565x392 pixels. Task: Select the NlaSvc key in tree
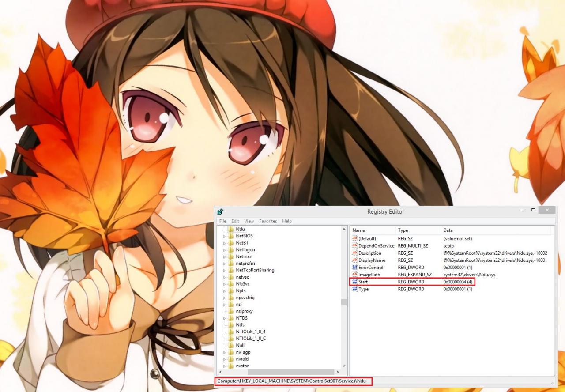(242, 284)
